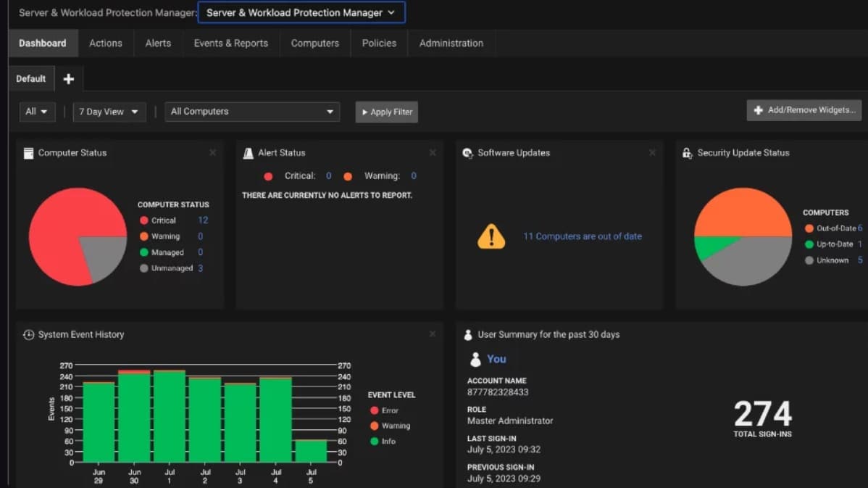This screenshot has width=868, height=488.
Task: Switch to the Policies tab
Action: point(378,43)
